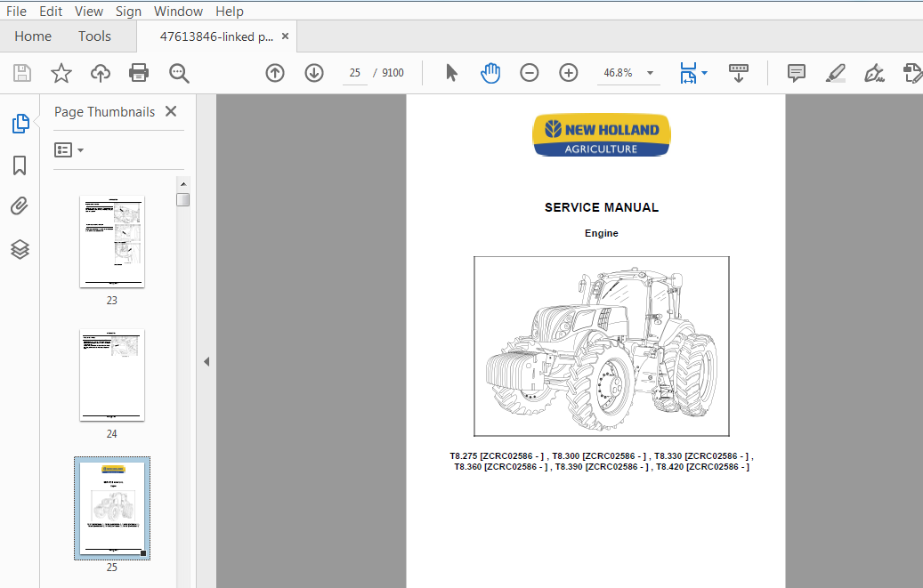
Task: Open the View menu
Action: 89,12
